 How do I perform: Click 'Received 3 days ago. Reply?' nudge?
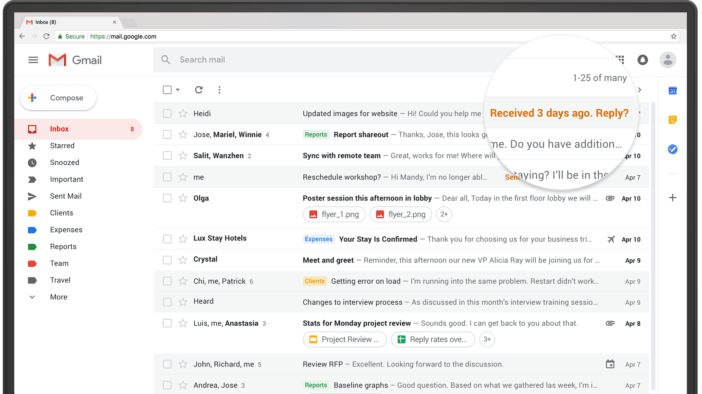coord(559,113)
